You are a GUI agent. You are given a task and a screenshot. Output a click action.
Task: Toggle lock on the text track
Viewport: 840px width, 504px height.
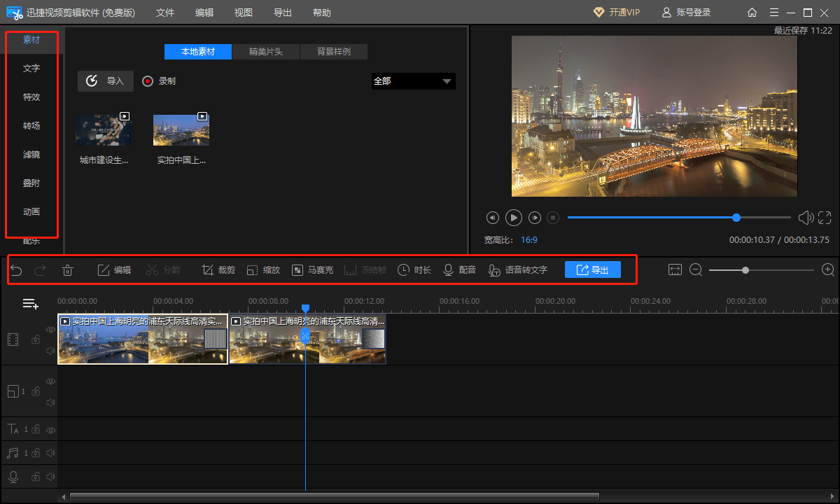(35, 429)
